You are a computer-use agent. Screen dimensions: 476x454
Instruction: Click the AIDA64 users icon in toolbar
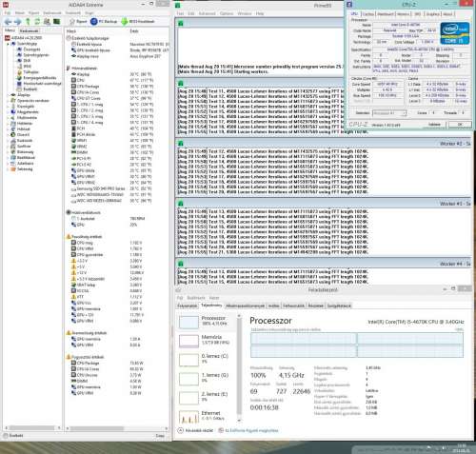coord(47,22)
